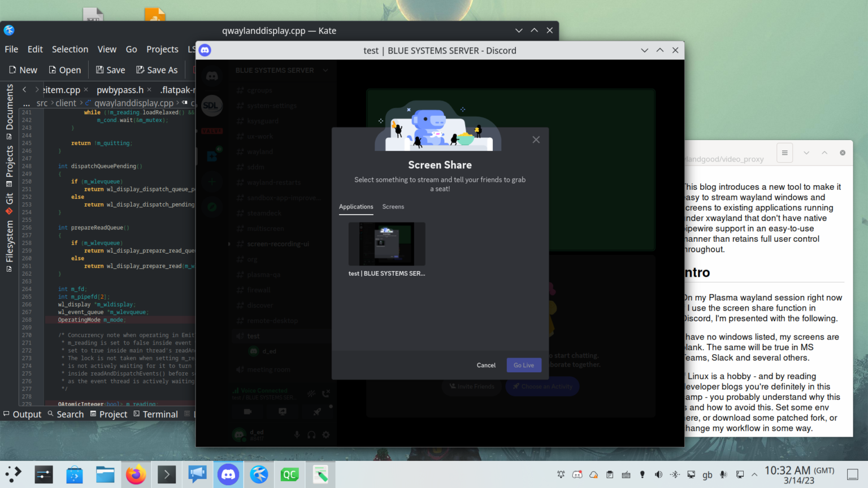Open Discover store from the taskbar

coord(75,475)
